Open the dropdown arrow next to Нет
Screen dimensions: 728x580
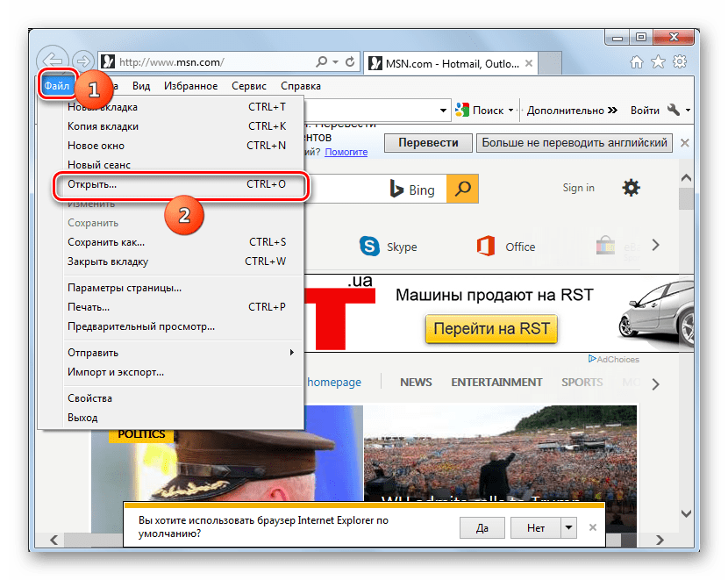click(x=569, y=528)
